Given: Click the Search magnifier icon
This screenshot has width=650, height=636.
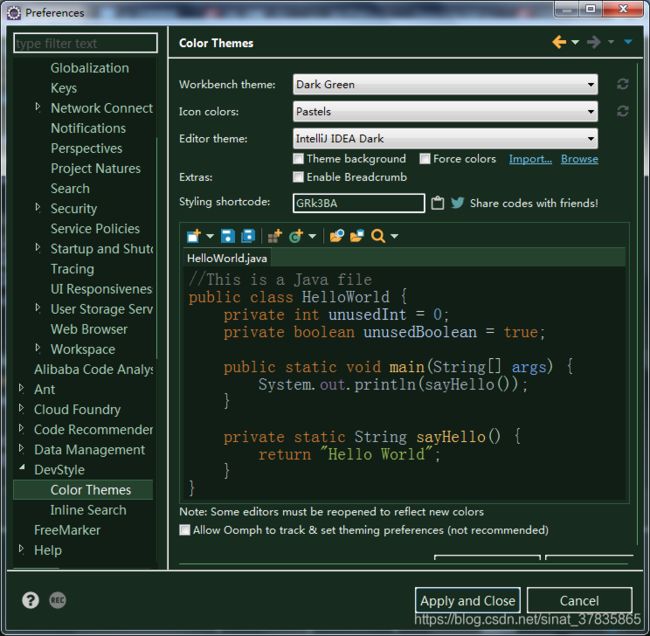Looking at the screenshot, I should (378, 236).
